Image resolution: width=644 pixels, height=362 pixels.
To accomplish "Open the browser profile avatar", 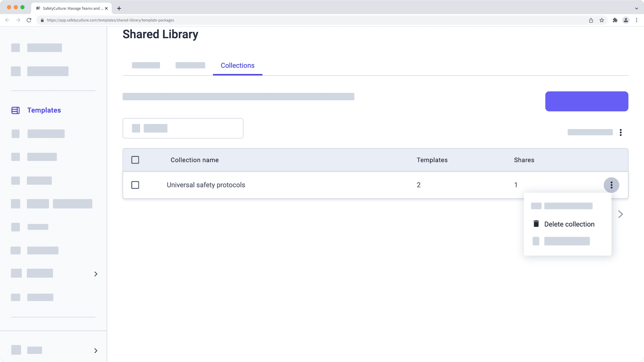I will click(x=626, y=20).
